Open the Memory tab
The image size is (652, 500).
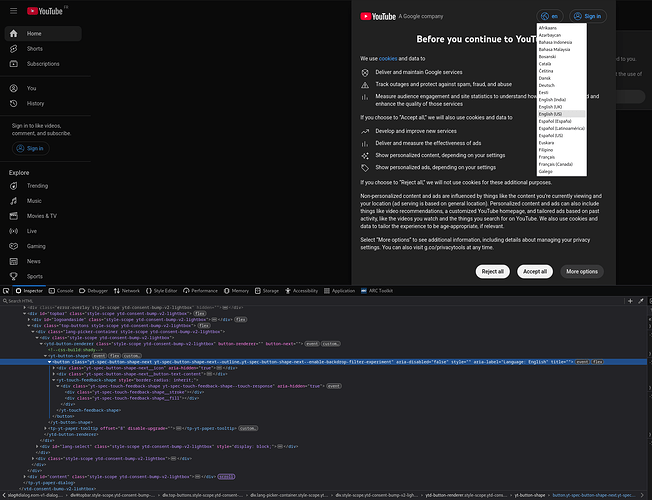pos(236,291)
